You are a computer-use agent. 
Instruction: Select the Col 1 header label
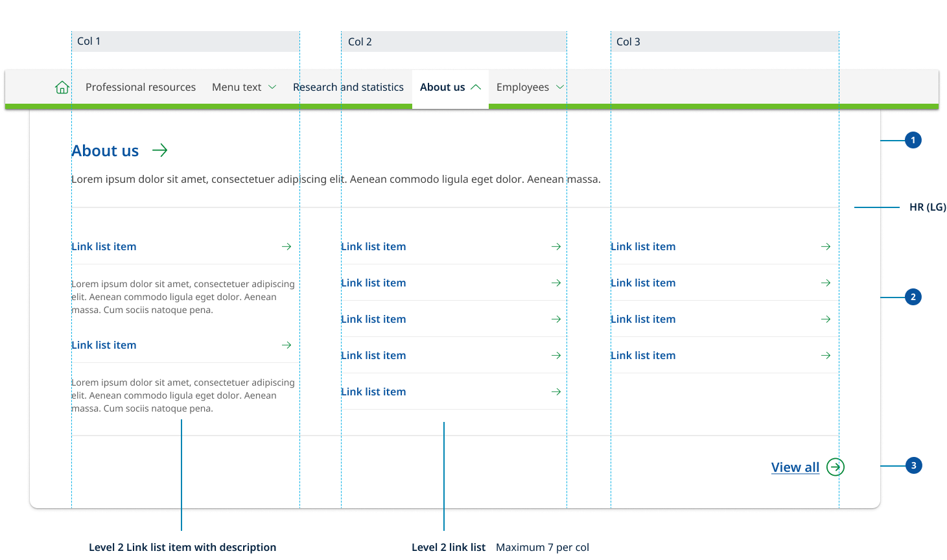pos(89,41)
